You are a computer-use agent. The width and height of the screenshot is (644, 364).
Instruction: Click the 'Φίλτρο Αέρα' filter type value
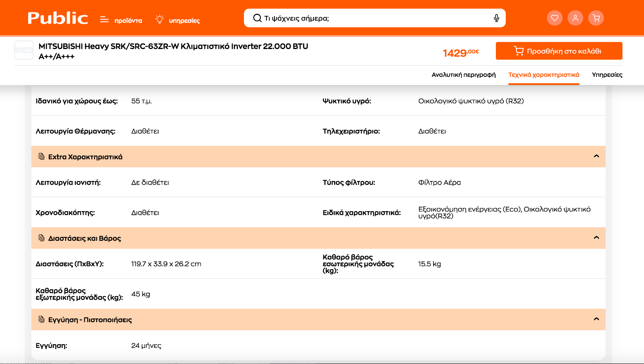click(440, 183)
